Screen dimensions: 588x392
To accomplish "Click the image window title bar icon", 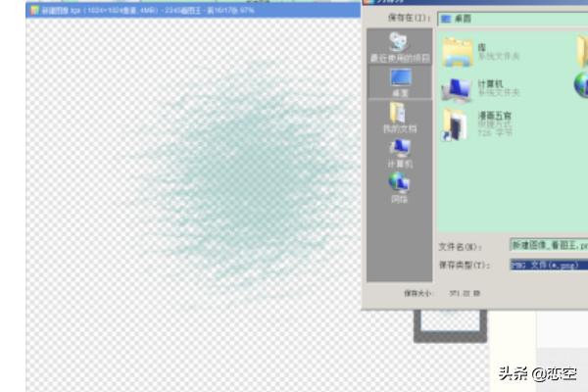I will pos(35,10).
